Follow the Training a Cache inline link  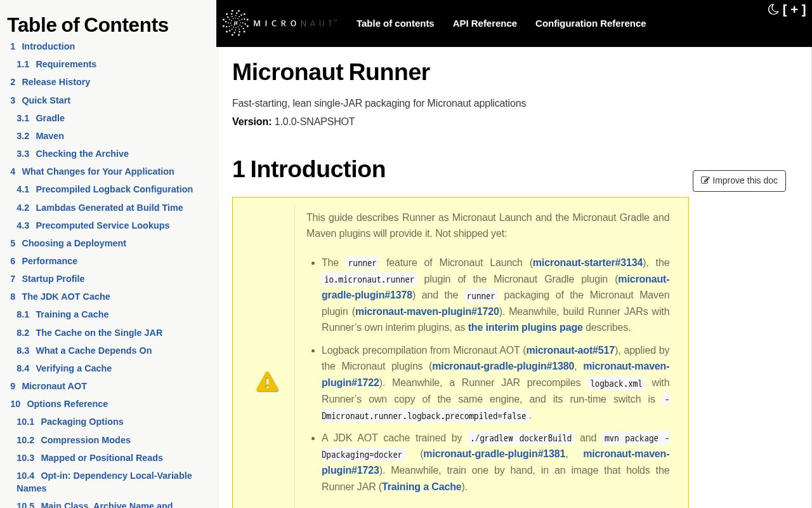pos(422,486)
